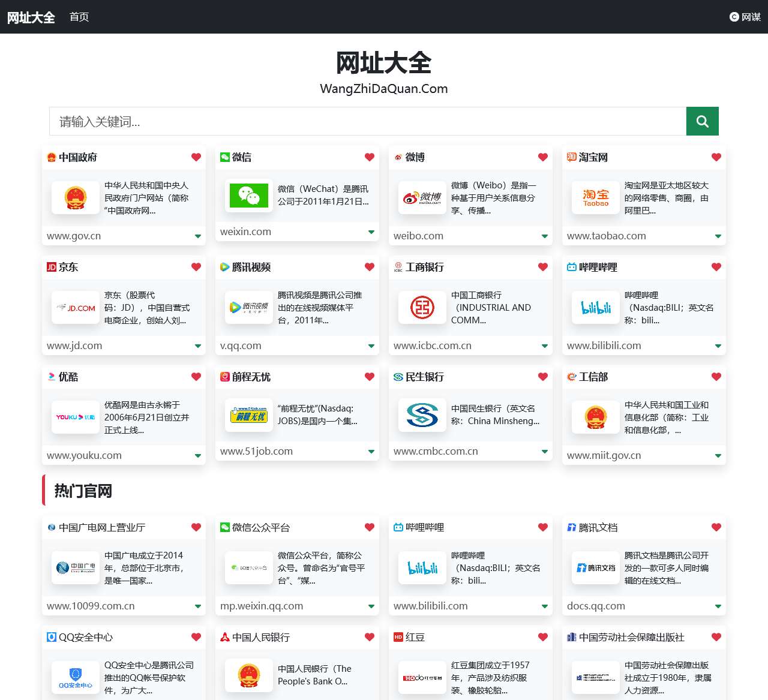Expand the dropdown arrow beside www.51job.com

tap(371, 452)
